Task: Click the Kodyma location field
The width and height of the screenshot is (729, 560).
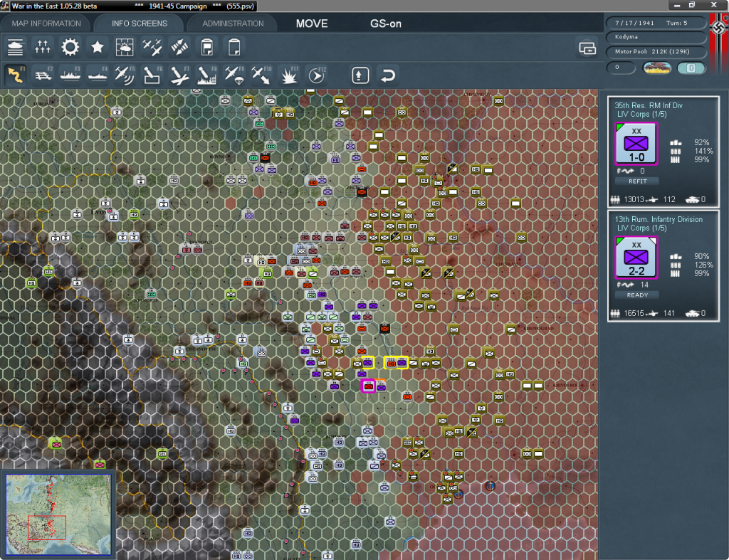Action: [656, 37]
